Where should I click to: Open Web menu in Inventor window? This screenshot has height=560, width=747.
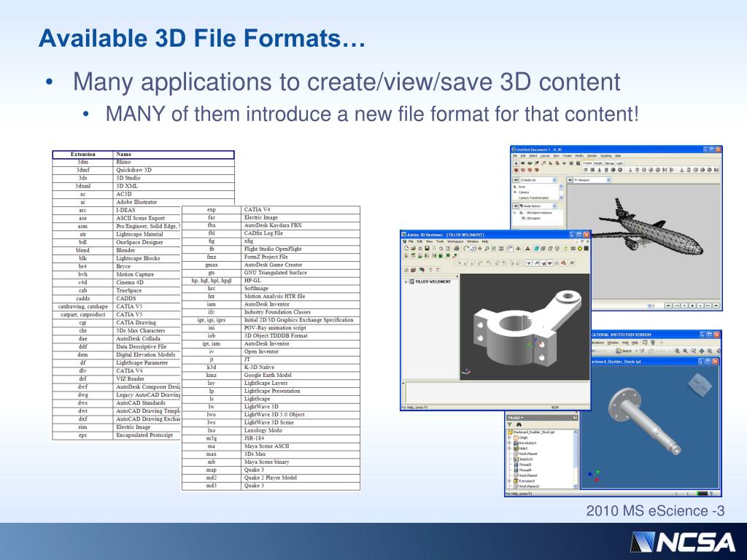click(x=625, y=343)
